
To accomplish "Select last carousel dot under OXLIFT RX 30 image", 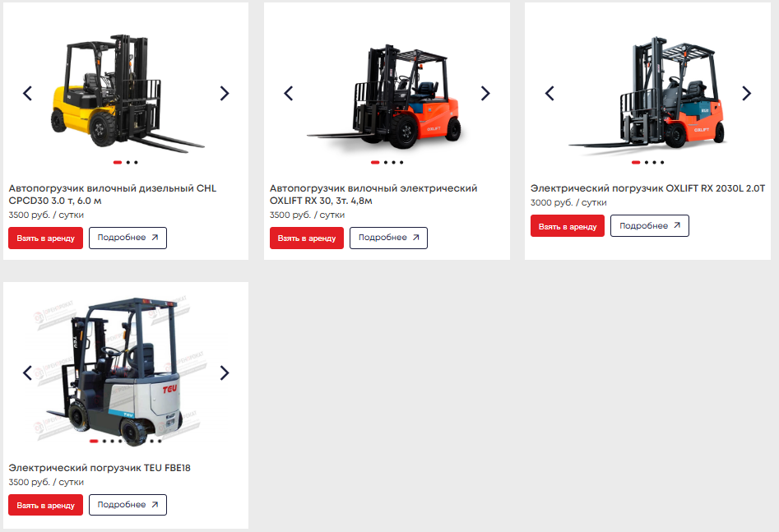I will click(x=401, y=163).
